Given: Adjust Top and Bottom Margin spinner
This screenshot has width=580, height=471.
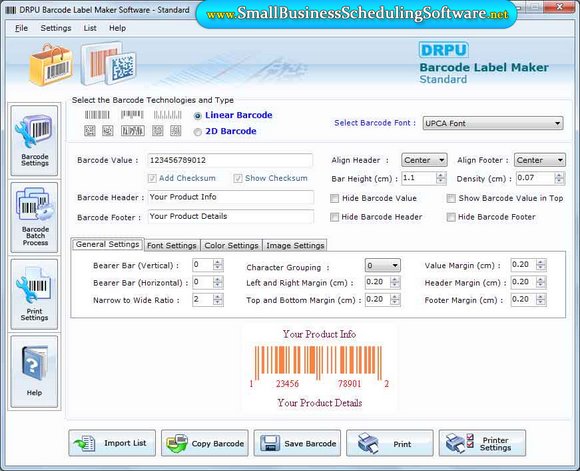Looking at the screenshot, I should tap(395, 300).
